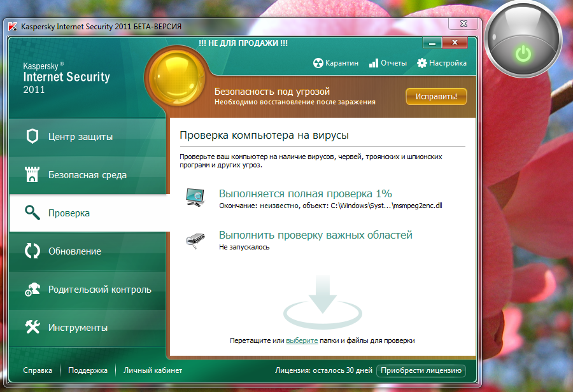Start Выполнить проверку важных областей
Viewport: 573px width, 392px height.
point(315,235)
